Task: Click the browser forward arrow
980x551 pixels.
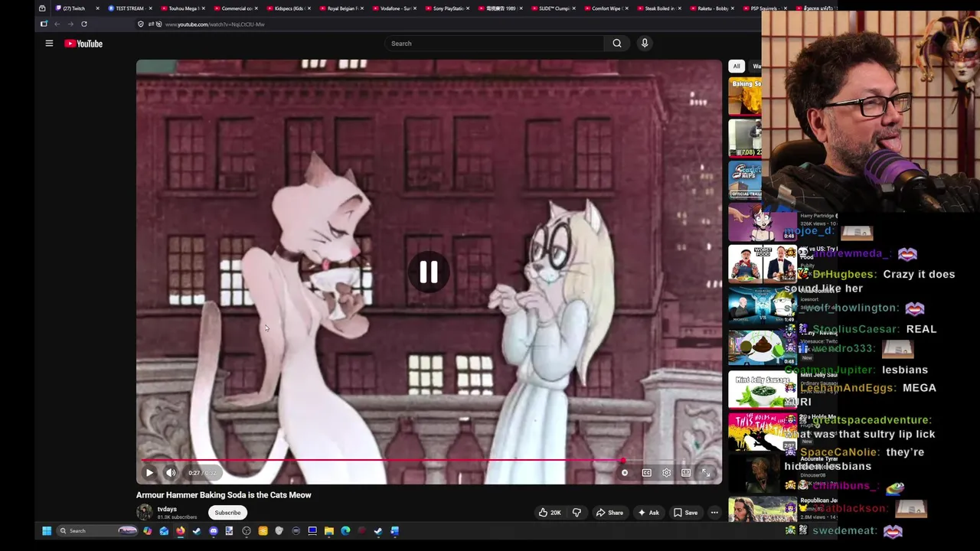Action: coord(70,24)
